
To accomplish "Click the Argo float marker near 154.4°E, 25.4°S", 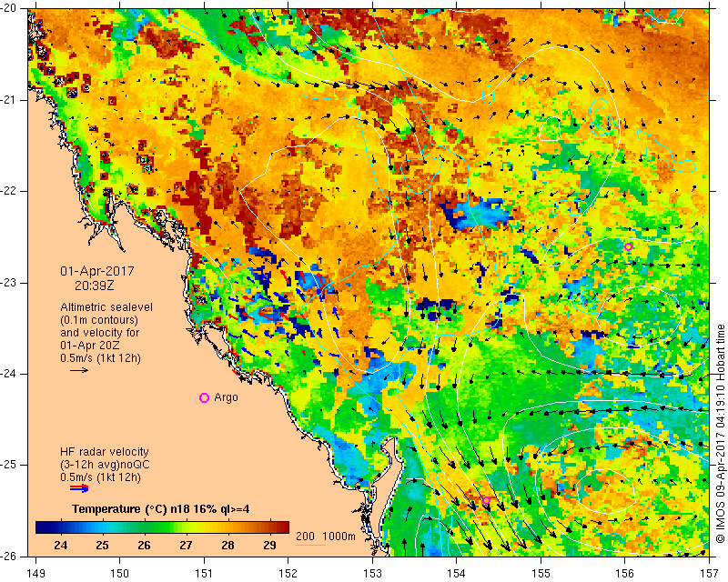I will point(486,500).
